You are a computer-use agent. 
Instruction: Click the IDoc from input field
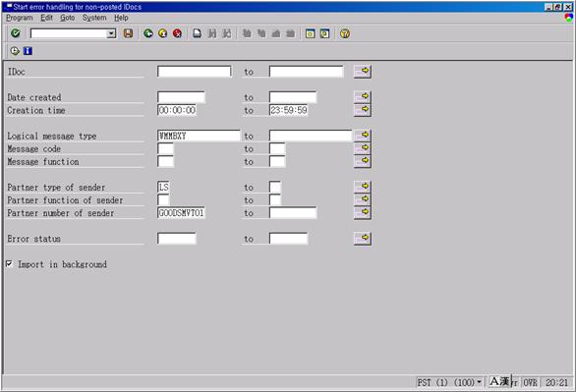195,72
